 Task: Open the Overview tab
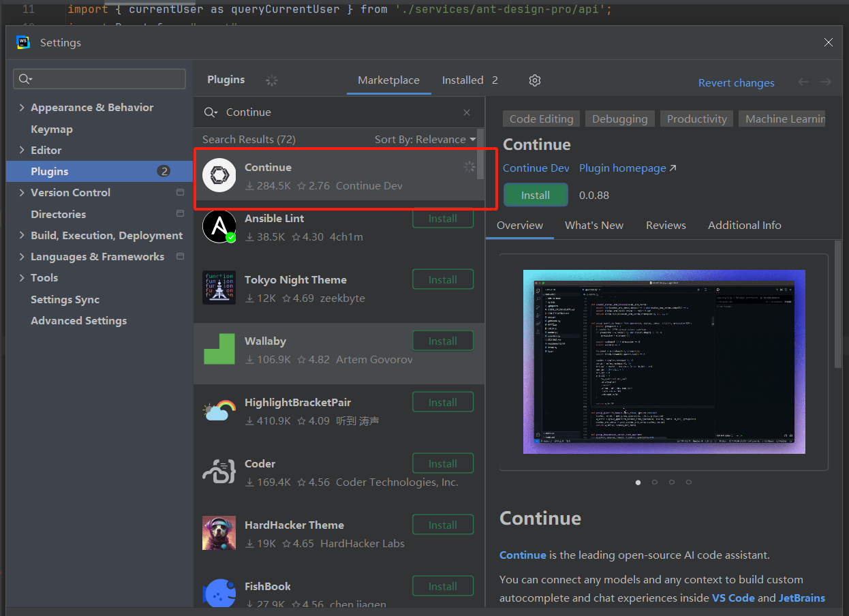520,226
